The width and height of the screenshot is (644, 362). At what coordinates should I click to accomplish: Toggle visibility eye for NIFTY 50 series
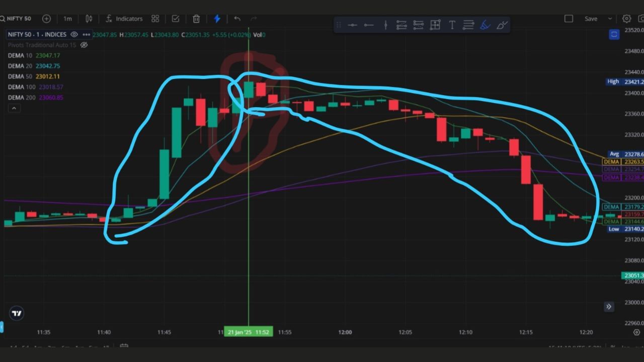click(74, 35)
